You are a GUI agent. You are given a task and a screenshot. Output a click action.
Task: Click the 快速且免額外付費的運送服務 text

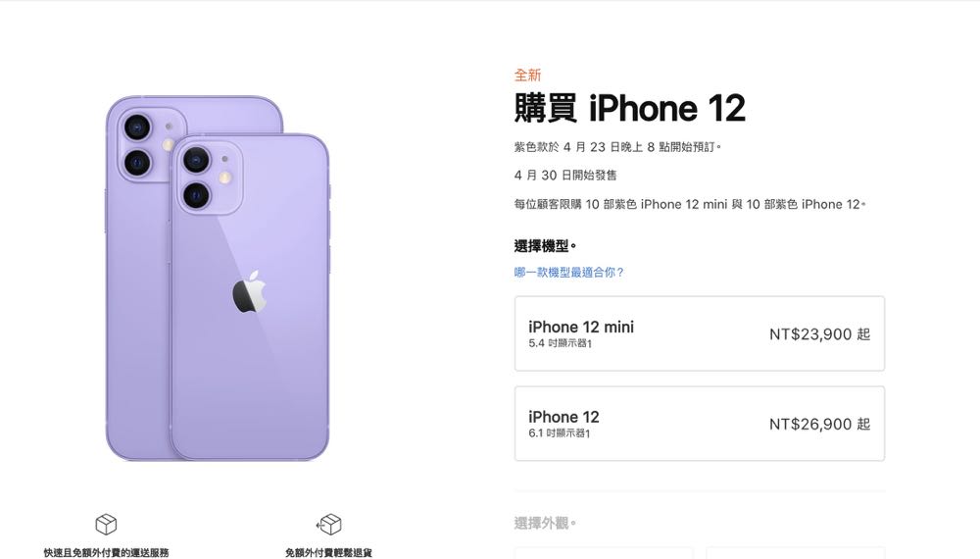(106, 553)
